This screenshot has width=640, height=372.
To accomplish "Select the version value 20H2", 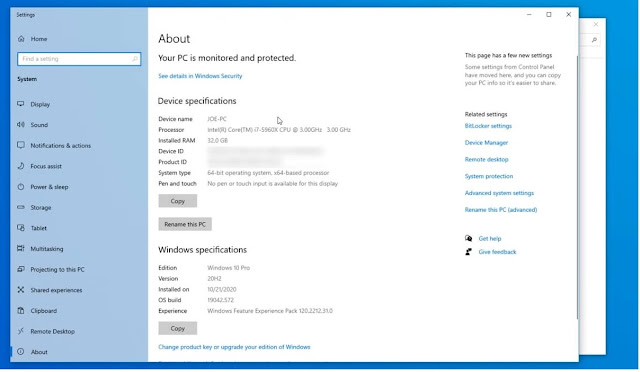I will click(x=214, y=278).
